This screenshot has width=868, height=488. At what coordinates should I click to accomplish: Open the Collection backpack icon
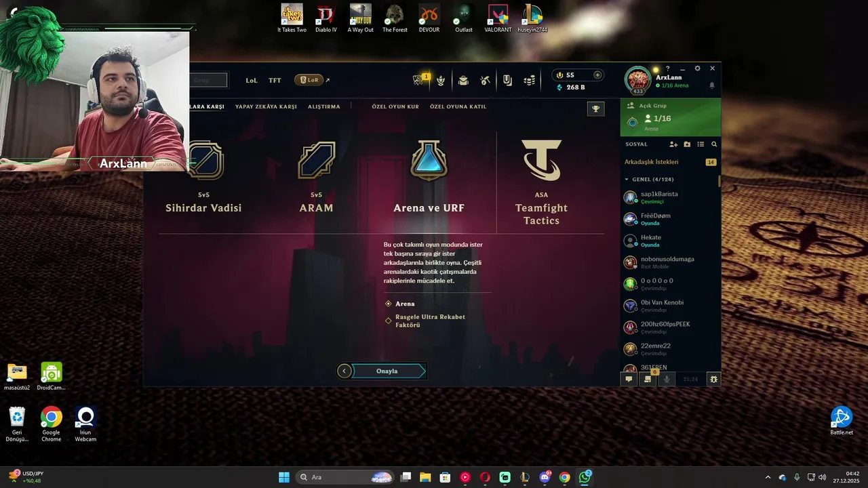pos(463,80)
